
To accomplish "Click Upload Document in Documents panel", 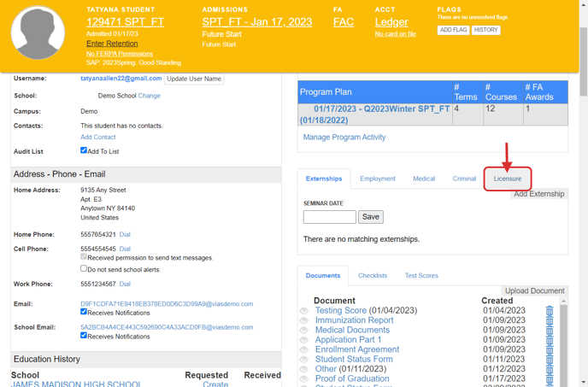I will tap(534, 291).
